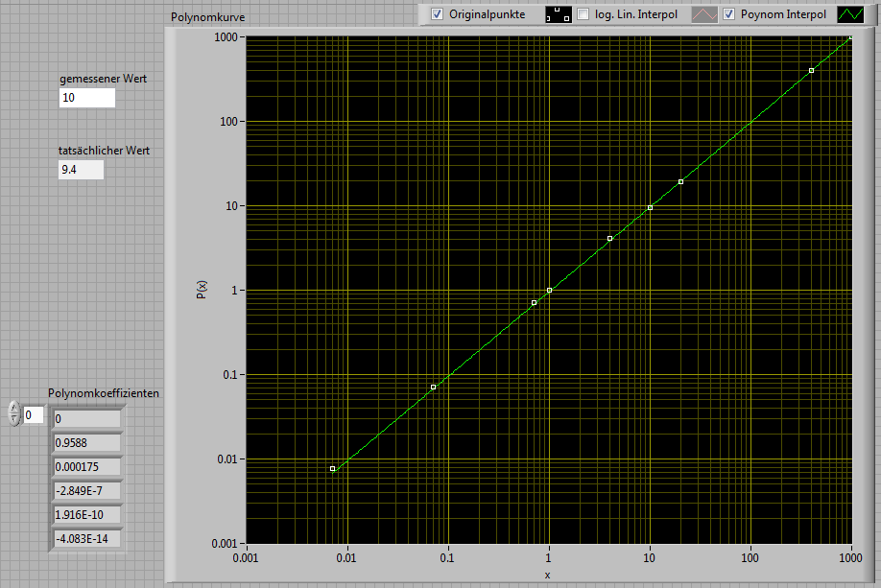Click the data point near x=4
Viewport: 881px width, 588px height.
point(610,239)
